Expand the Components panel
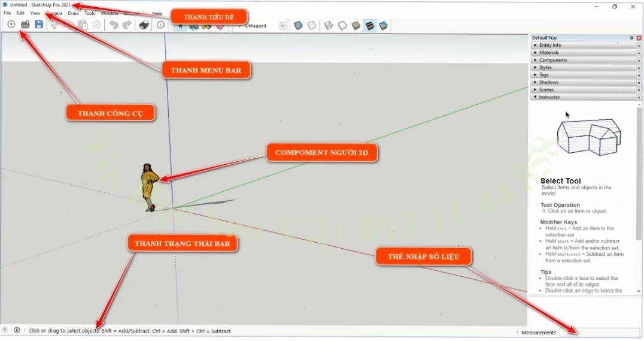Viewport: 644px width, 341px height. (x=534, y=60)
